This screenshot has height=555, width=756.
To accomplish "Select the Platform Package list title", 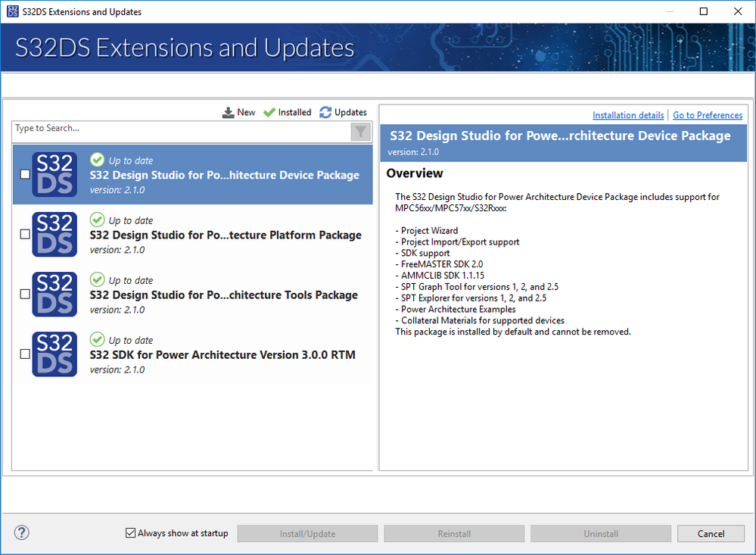I will click(x=226, y=235).
